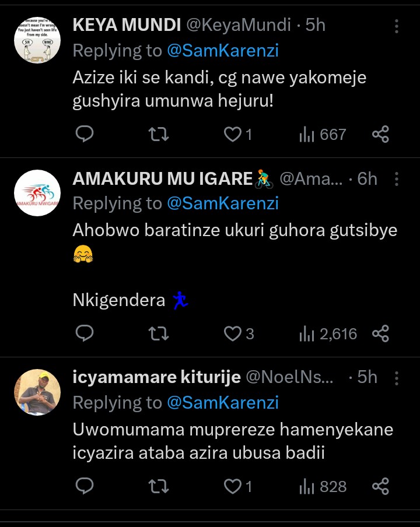Retweet the AMAKURU MU IGARE post

(159, 333)
